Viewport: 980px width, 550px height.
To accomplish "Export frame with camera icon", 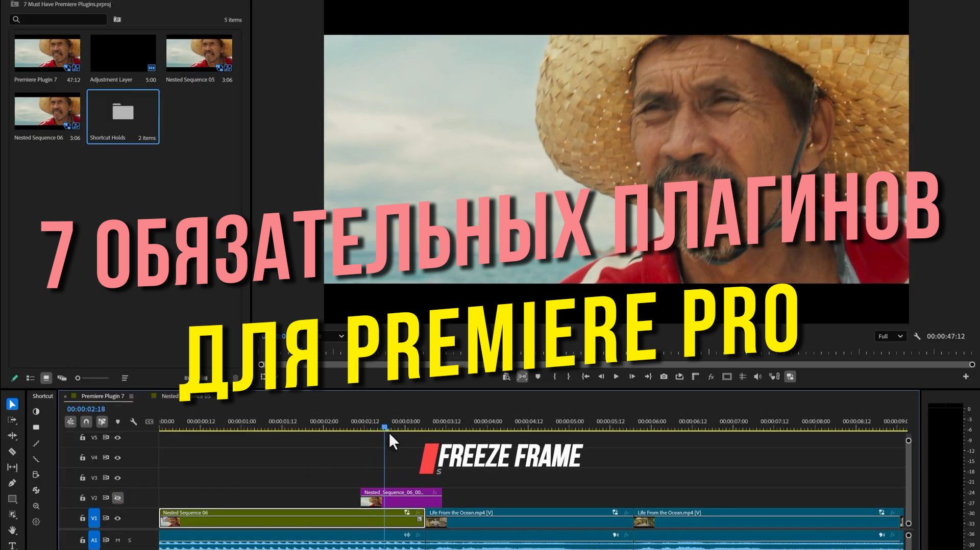I will 664,377.
